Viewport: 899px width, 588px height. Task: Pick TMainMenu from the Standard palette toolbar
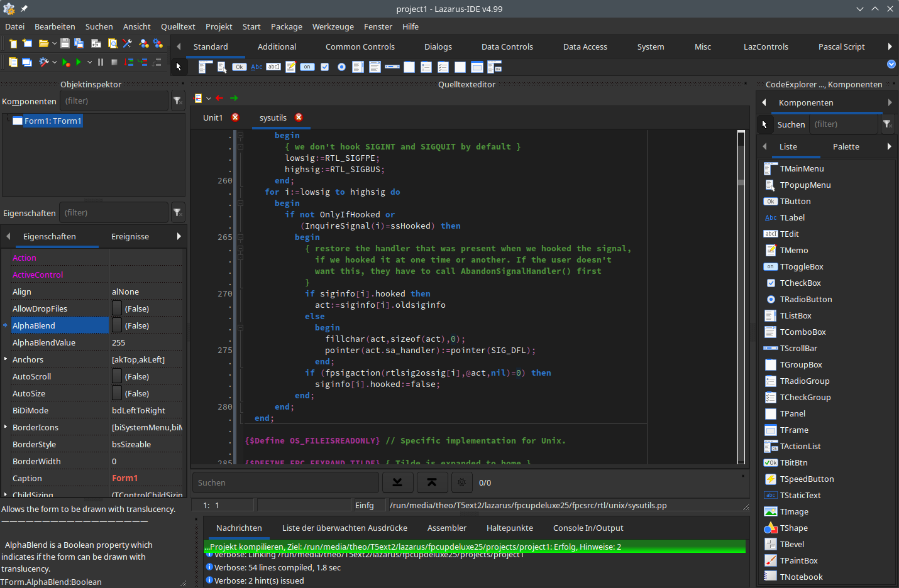point(206,67)
